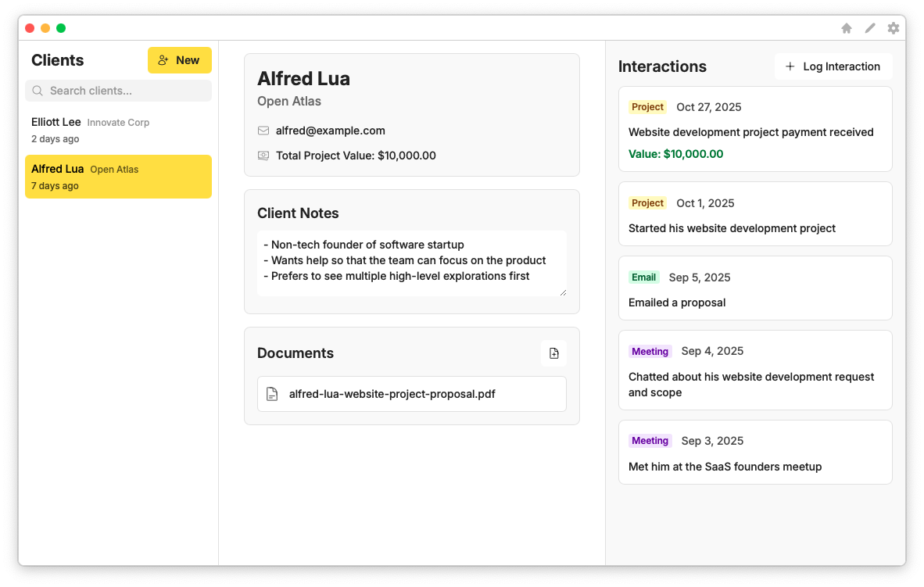The image size is (924, 587).
Task: Click the magnifier icon in the client search bar
Action: pyautogui.click(x=38, y=91)
